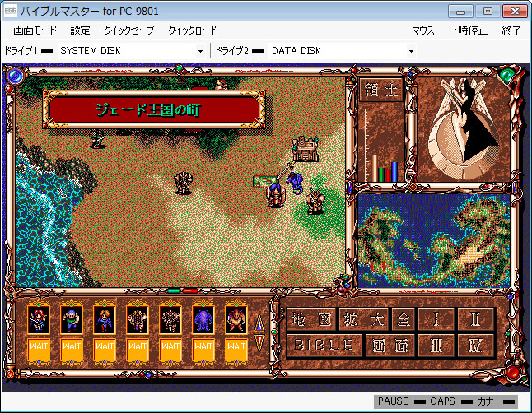Click the EGG icon in the title bar
Viewport: 532px width, 413px height.
[x=10, y=12]
